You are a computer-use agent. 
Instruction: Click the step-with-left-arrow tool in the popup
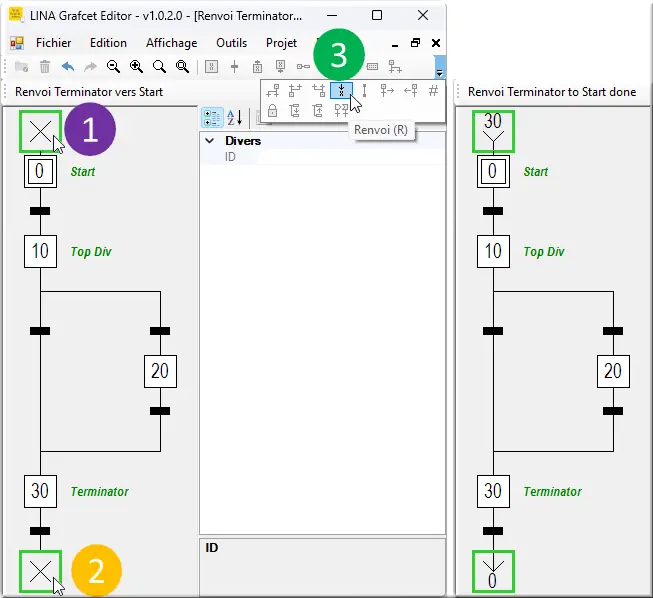click(x=411, y=90)
